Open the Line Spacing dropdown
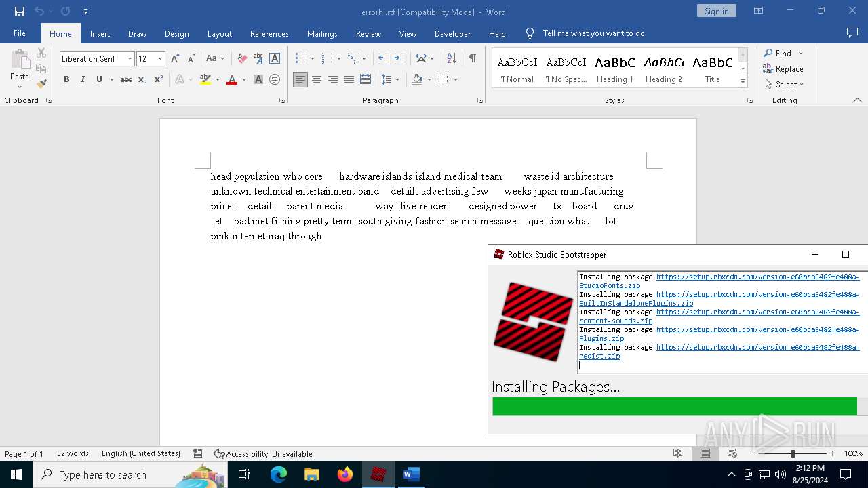Viewport: 868px width, 488px height. pos(390,79)
